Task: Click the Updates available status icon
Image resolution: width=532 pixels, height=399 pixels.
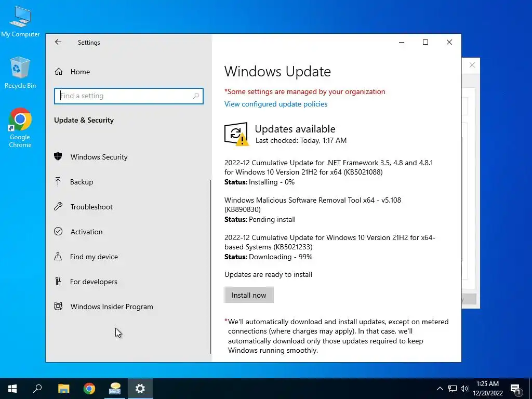Action: point(236,134)
